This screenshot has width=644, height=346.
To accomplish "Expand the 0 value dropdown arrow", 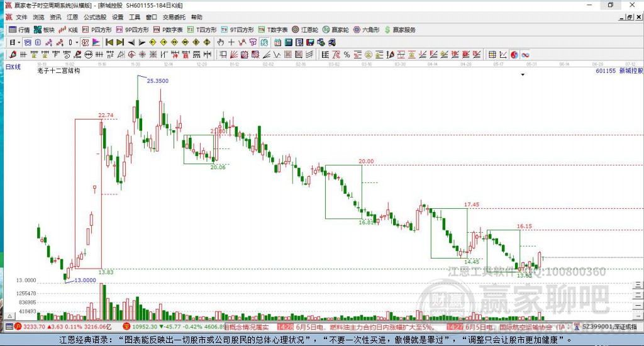I will pos(77,42).
